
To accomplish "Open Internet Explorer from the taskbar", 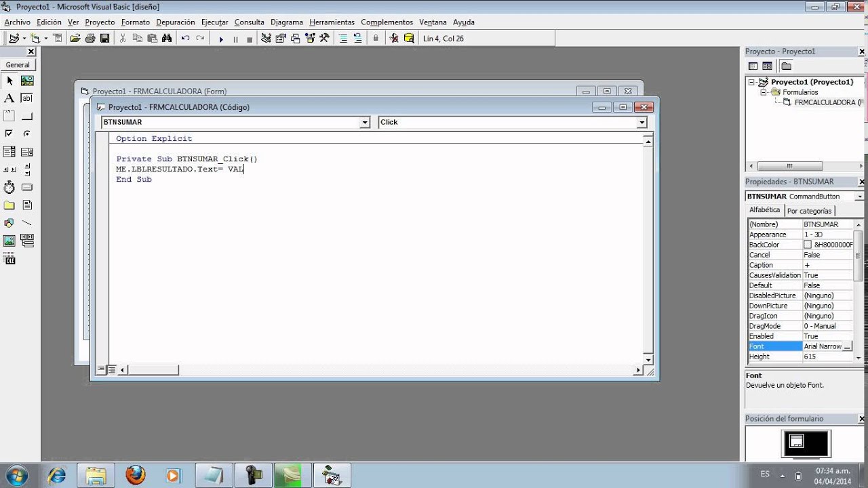I will coord(57,475).
